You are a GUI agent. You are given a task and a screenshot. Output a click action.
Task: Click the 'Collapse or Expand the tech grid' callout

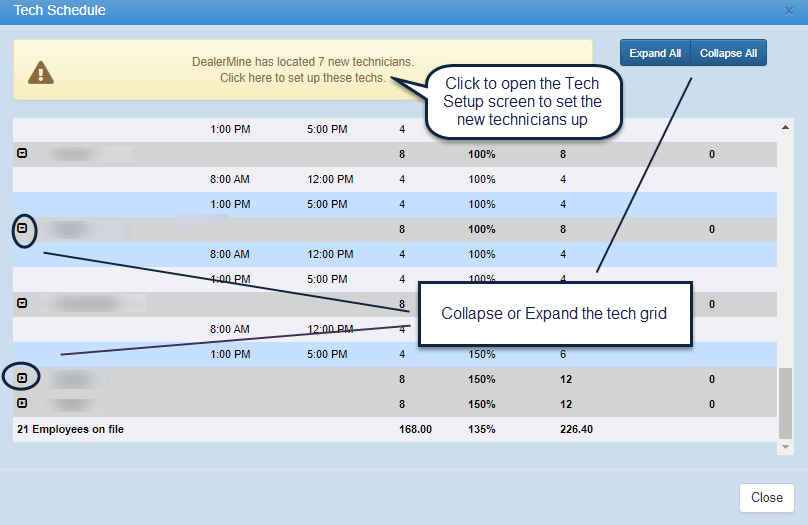(554, 314)
